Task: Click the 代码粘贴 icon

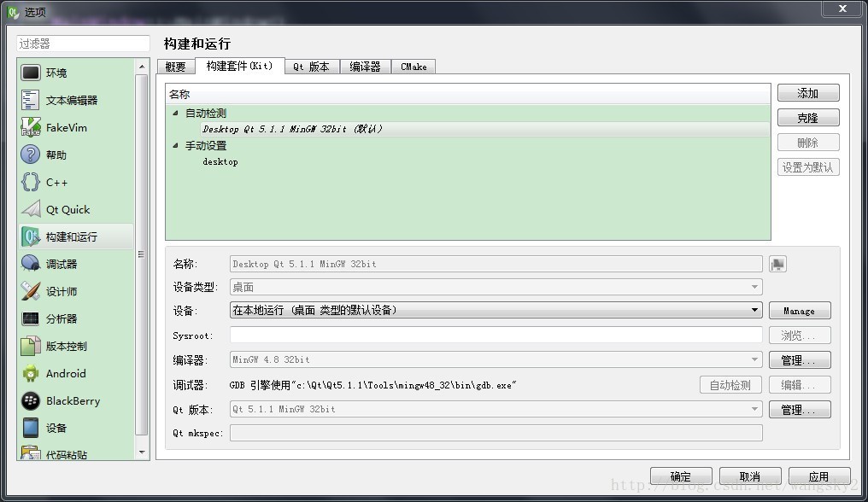Action: 31,452
